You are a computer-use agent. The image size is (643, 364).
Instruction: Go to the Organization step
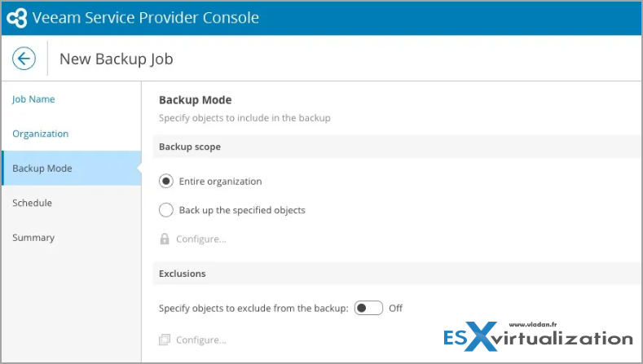tap(41, 134)
